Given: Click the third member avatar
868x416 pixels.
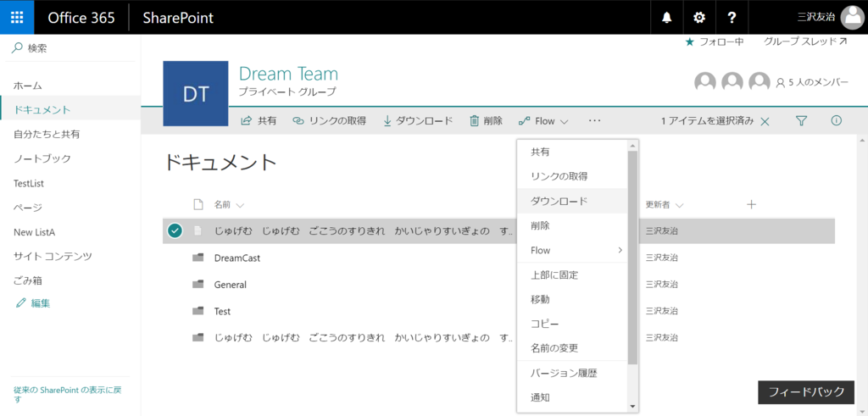Looking at the screenshot, I should (x=759, y=82).
